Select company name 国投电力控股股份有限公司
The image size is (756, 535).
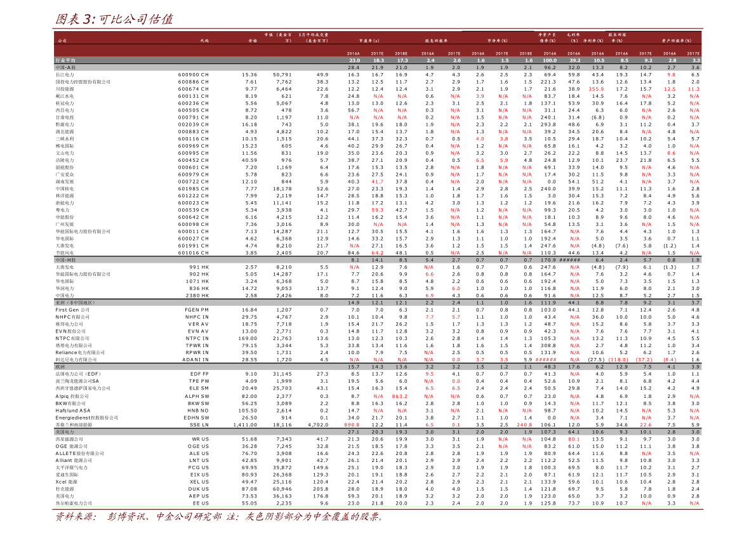tap(83, 82)
